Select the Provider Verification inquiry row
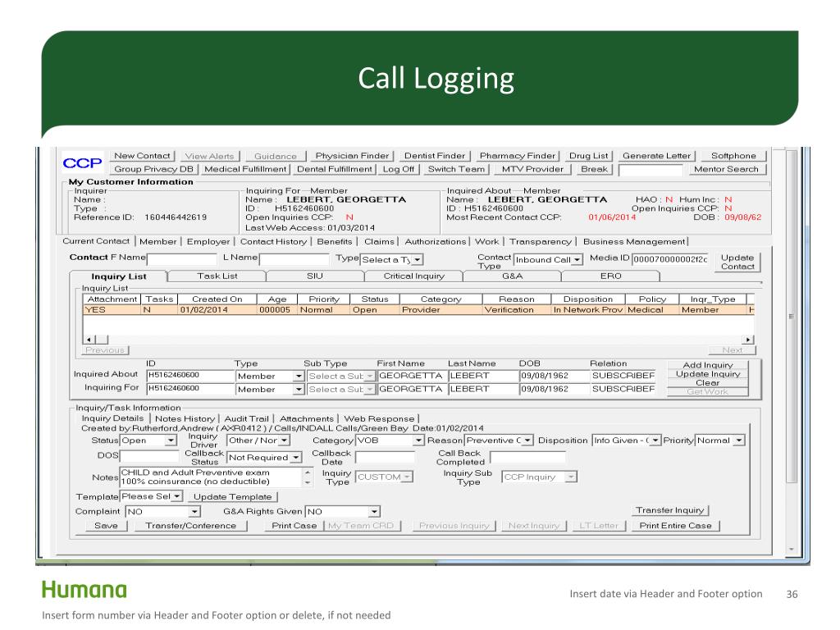Viewport: 840px width, 630px height. coord(418,309)
